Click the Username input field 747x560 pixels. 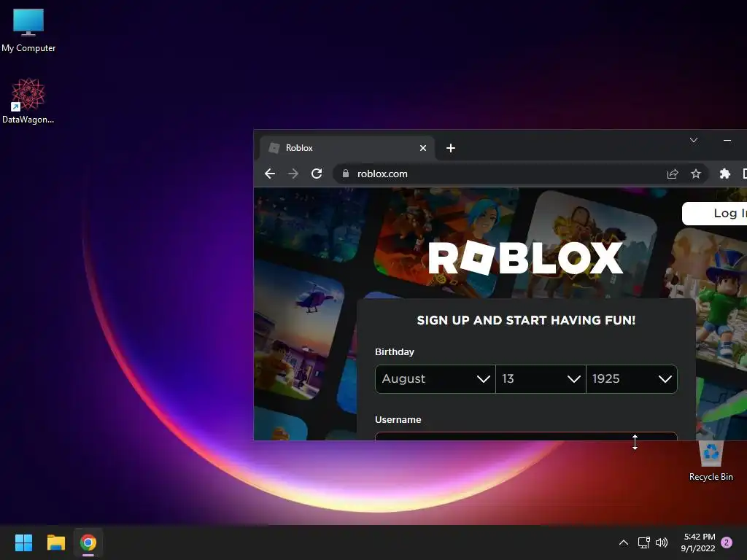pos(526,436)
